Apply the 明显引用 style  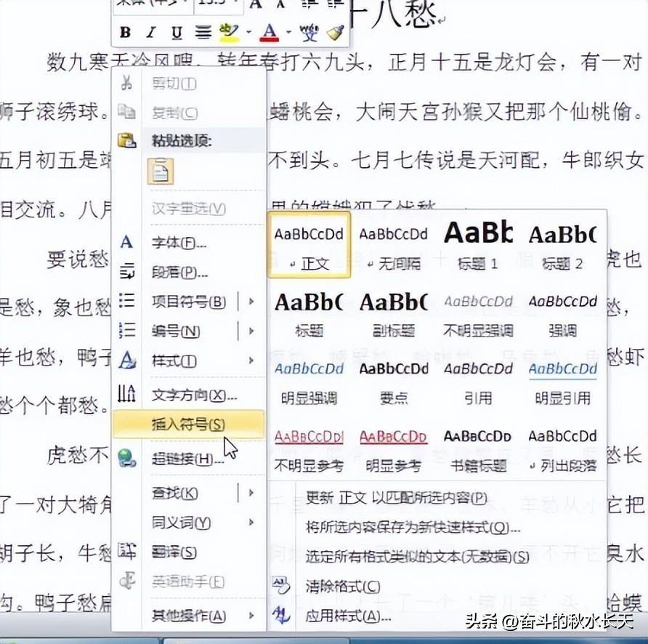562,381
